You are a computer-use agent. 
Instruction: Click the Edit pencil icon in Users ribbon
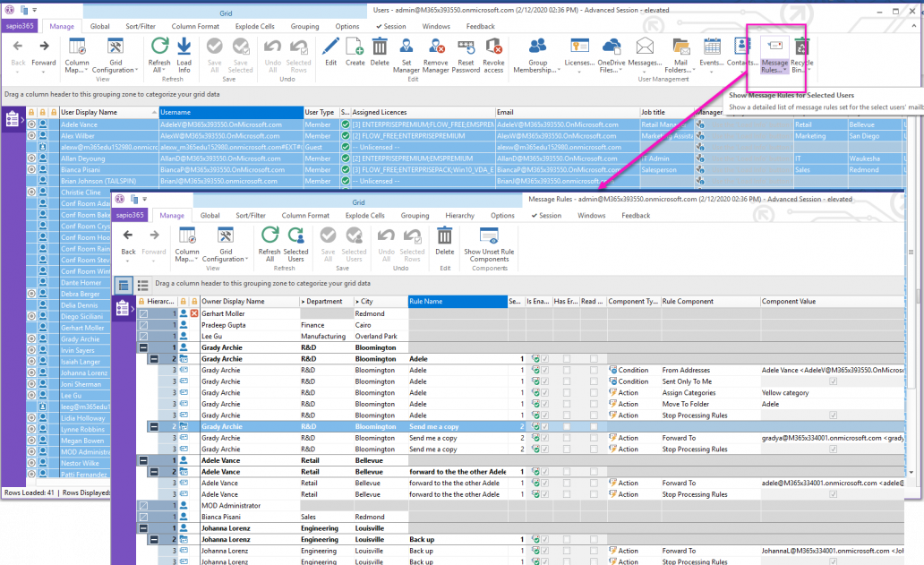pos(330,47)
